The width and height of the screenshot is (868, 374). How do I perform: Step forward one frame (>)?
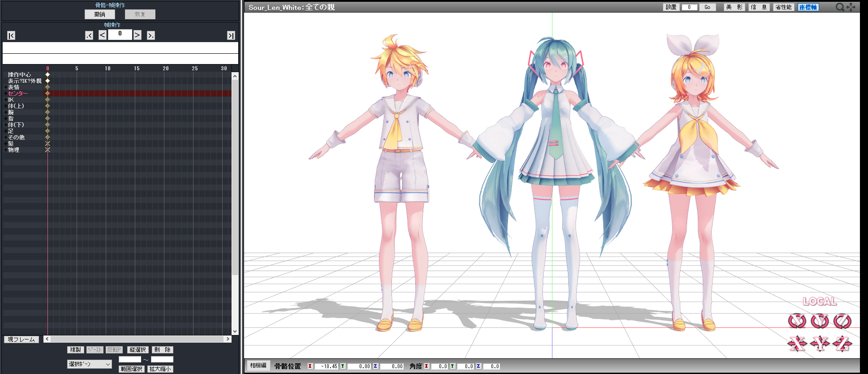point(138,35)
